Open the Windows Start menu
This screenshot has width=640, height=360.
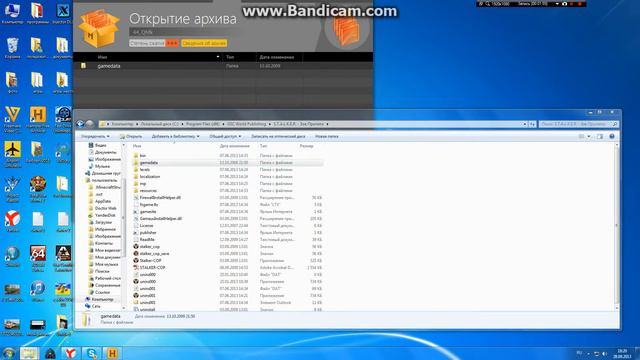9,353
